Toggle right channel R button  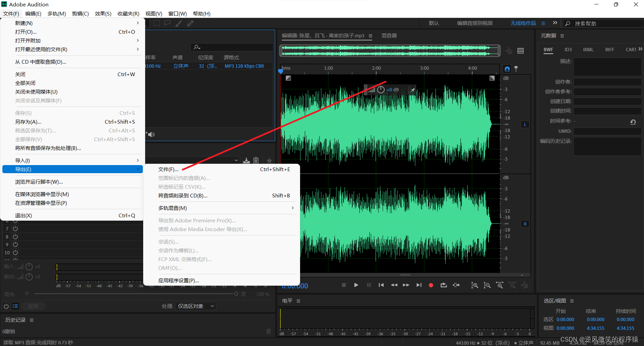click(x=525, y=224)
